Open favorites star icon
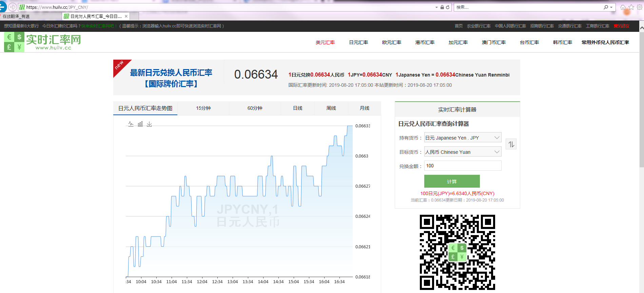 pos(631,7)
